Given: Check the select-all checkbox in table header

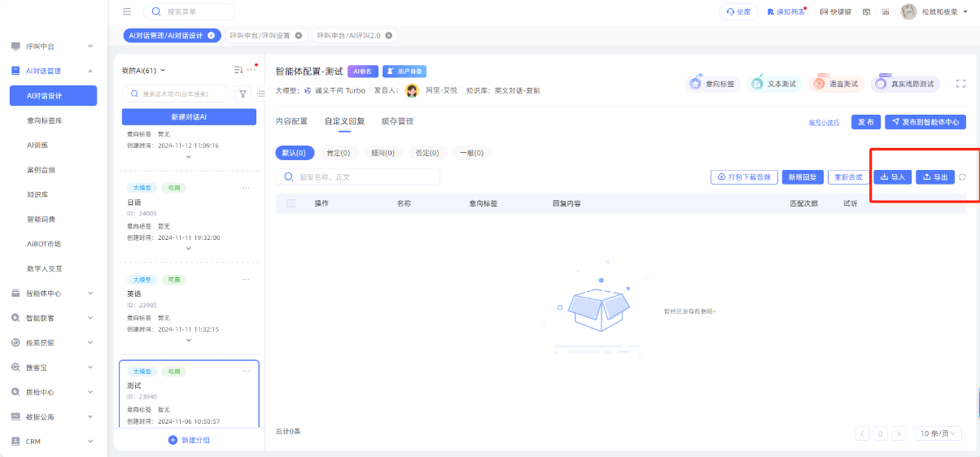Looking at the screenshot, I should (291, 203).
